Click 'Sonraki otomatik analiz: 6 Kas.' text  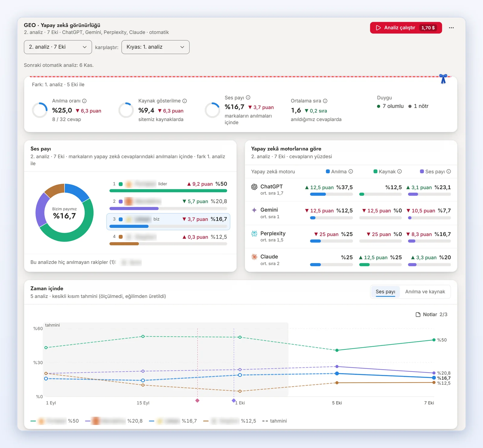point(59,65)
